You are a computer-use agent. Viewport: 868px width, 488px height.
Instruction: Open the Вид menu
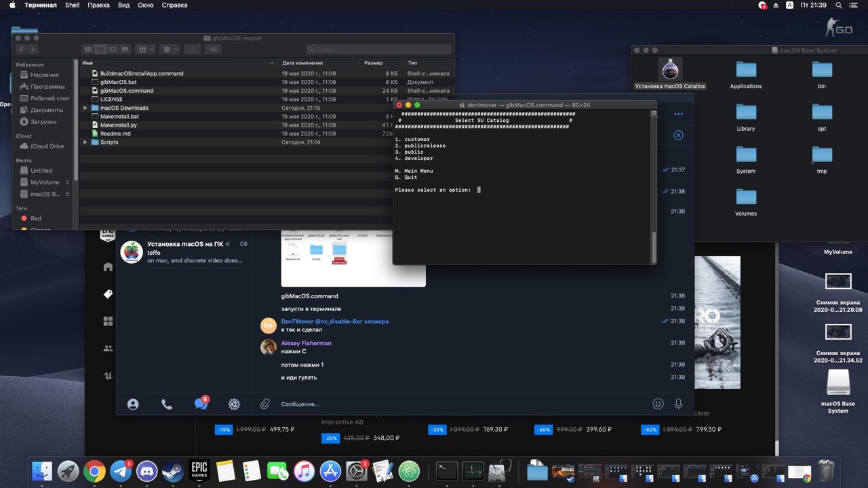tap(123, 5)
